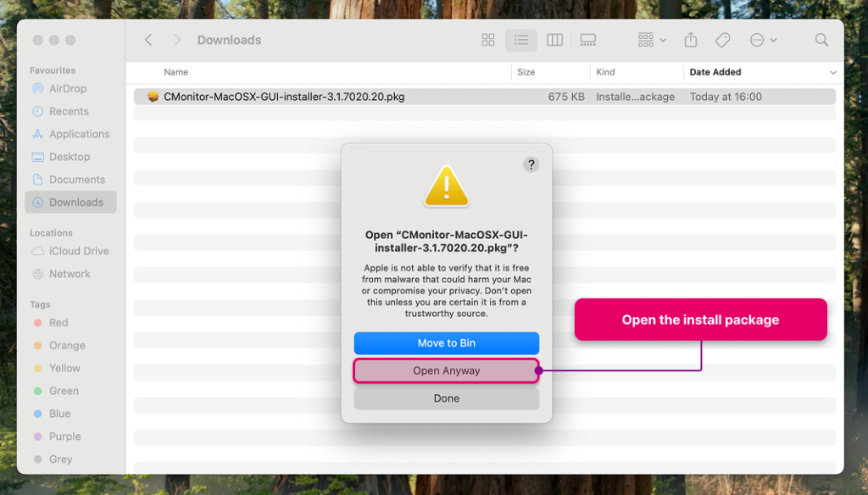This screenshot has height=495, width=868.
Task: Sort by the Kind column header
Action: click(605, 72)
